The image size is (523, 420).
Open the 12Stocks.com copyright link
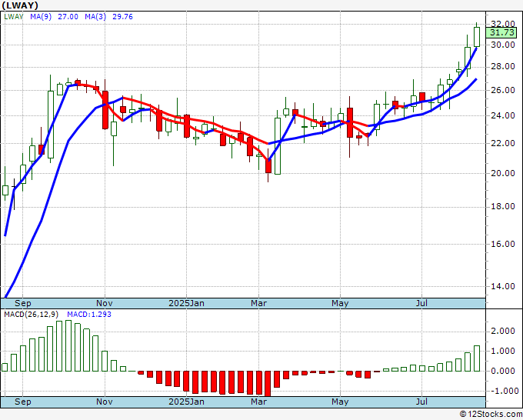tap(491, 415)
